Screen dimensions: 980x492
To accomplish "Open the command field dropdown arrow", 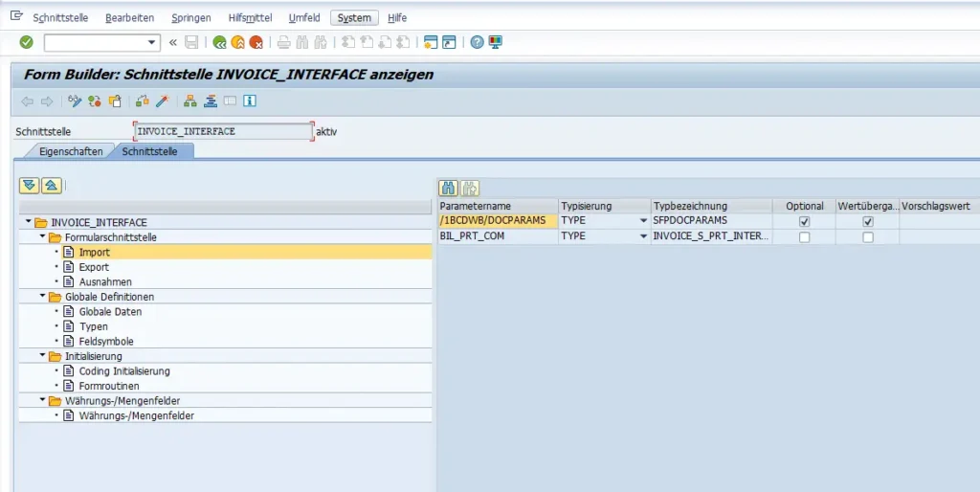I will pyautogui.click(x=151, y=42).
